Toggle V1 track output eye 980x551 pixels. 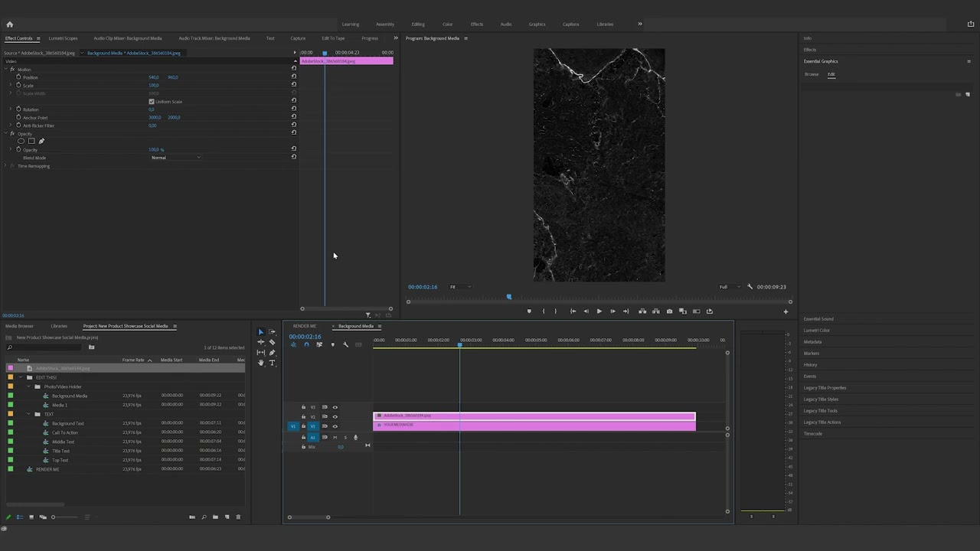pyautogui.click(x=335, y=426)
